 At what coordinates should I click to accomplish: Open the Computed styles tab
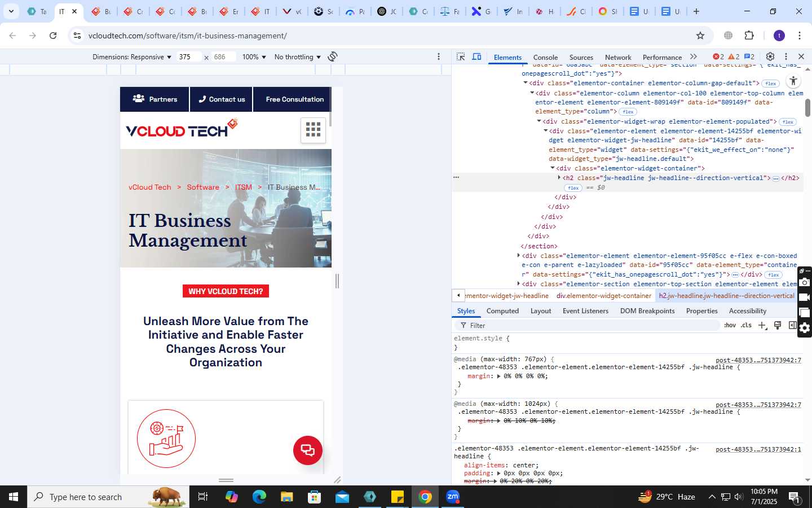[x=502, y=311]
